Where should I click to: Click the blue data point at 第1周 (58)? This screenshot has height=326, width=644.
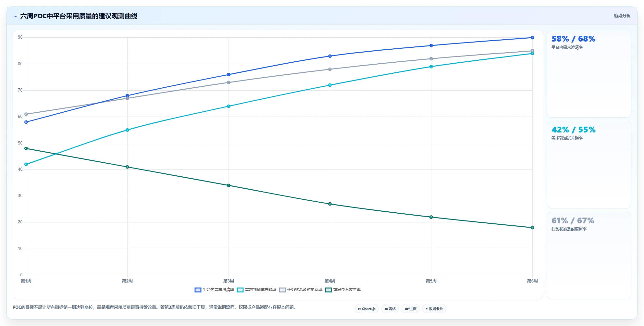pos(26,122)
